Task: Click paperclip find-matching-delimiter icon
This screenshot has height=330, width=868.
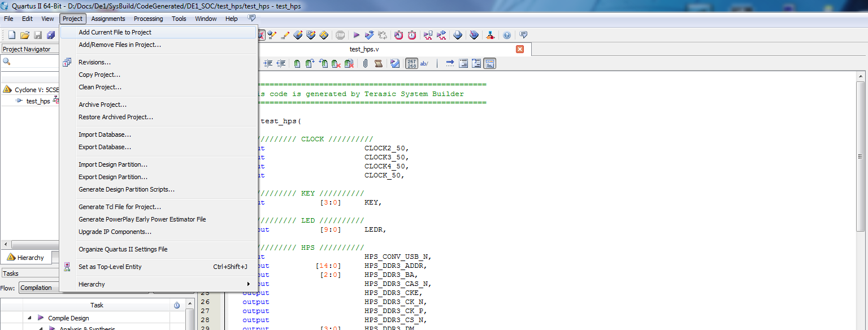Action: 366,63
